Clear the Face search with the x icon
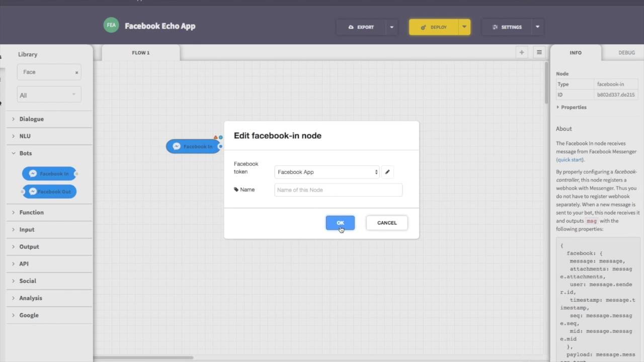 [x=76, y=72]
